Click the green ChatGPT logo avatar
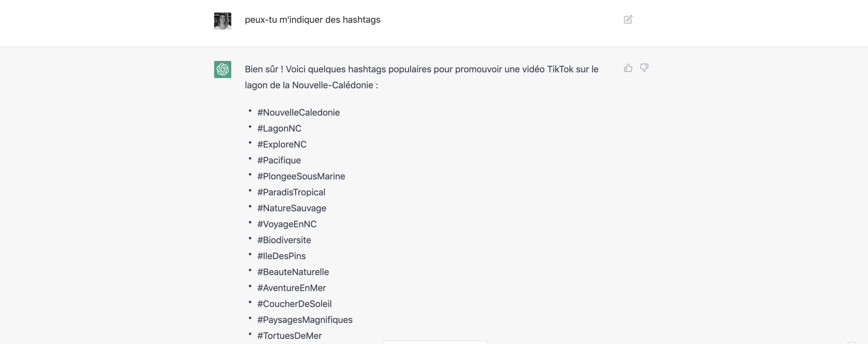Image resolution: width=868 pixels, height=344 pixels. [222, 69]
